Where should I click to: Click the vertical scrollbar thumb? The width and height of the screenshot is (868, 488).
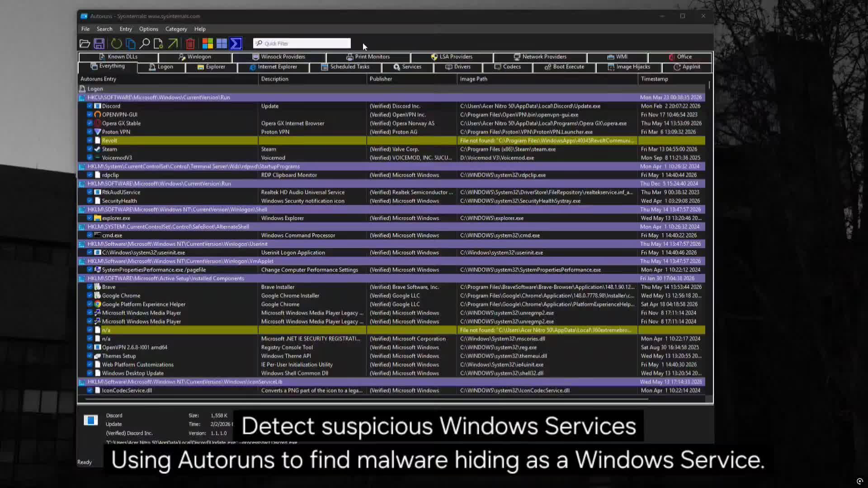point(709,85)
